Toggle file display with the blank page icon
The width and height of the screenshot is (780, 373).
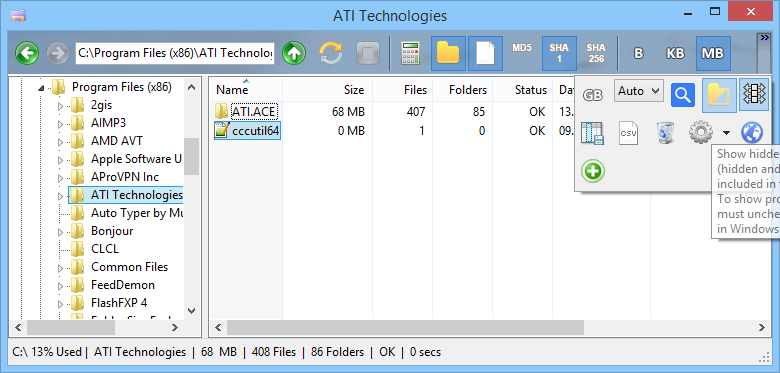click(x=486, y=53)
